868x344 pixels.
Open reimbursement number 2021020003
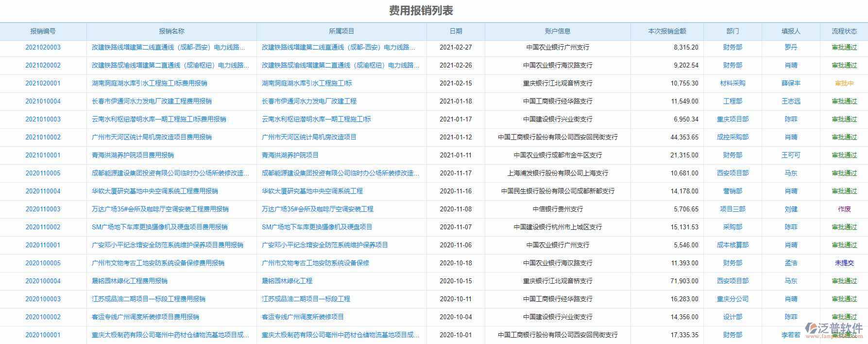coord(43,47)
